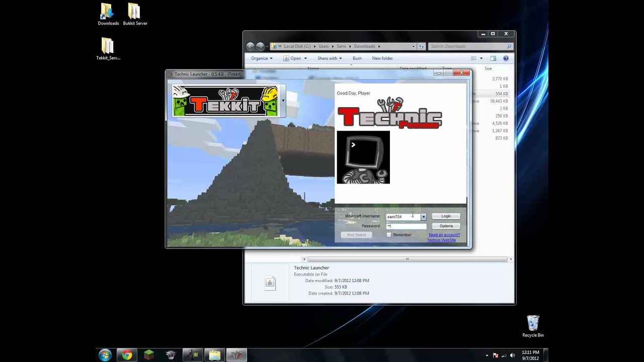
Task: Click the grey emblem taskbar icon
Action: point(171,355)
